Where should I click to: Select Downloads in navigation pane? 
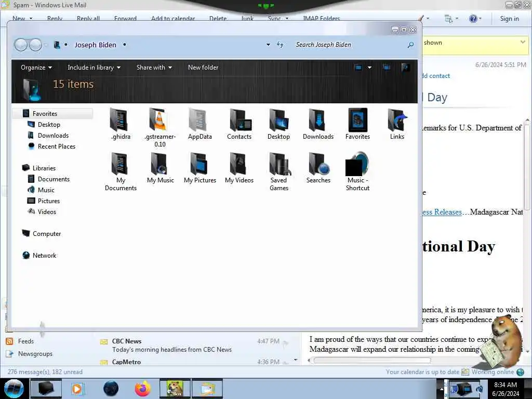tap(54, 136)
